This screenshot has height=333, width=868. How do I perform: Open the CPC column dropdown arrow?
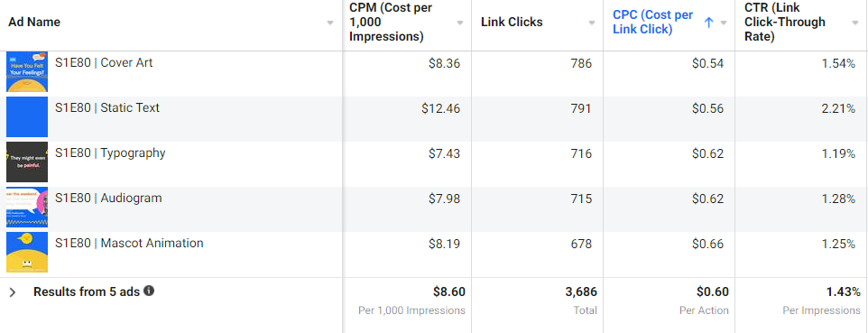coord(724,23)
